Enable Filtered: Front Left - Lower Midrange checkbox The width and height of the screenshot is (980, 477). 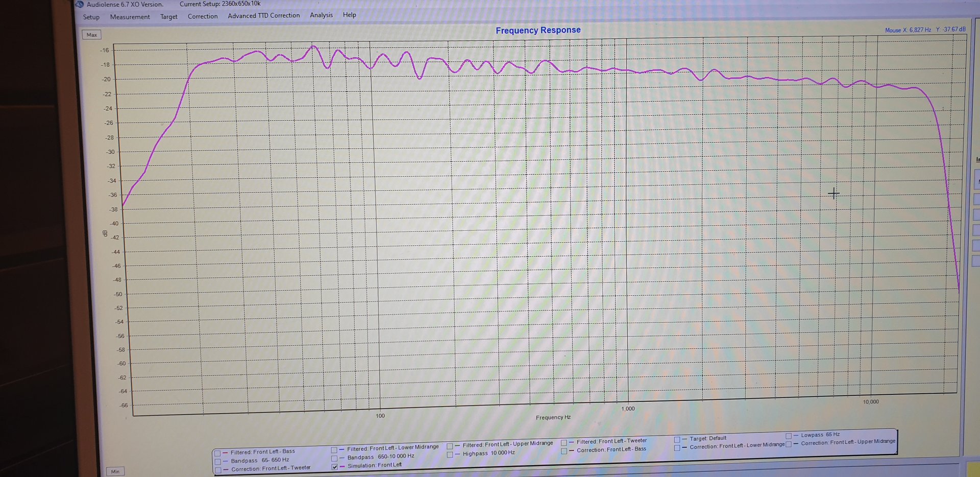tap(334, 450)
